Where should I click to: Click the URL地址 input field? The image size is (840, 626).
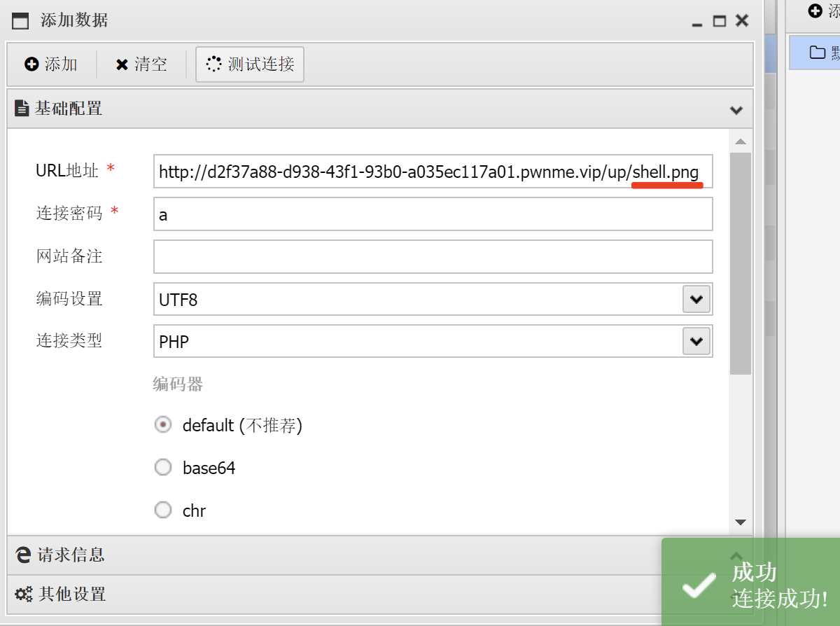click(x=433, y=172)
